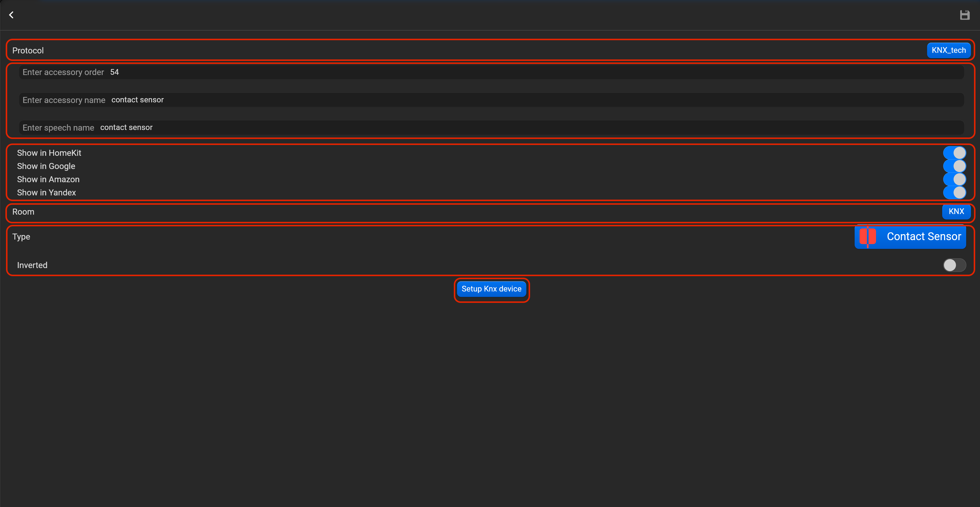Screen dimensions: 980x507
Task: Open the KNX room selector
Action: pos(956,211)
